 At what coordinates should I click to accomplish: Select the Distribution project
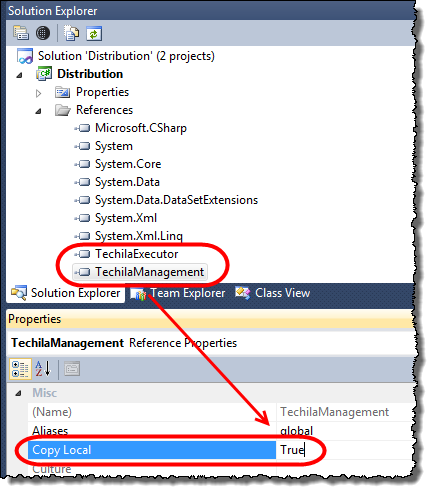(x=90, y=74)
